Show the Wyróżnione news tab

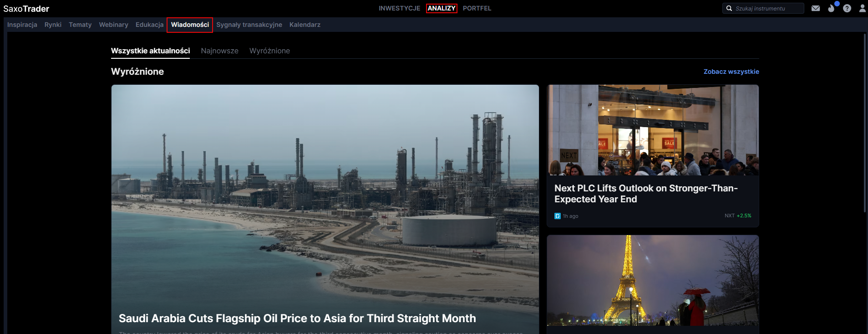(x=269, y=51)
